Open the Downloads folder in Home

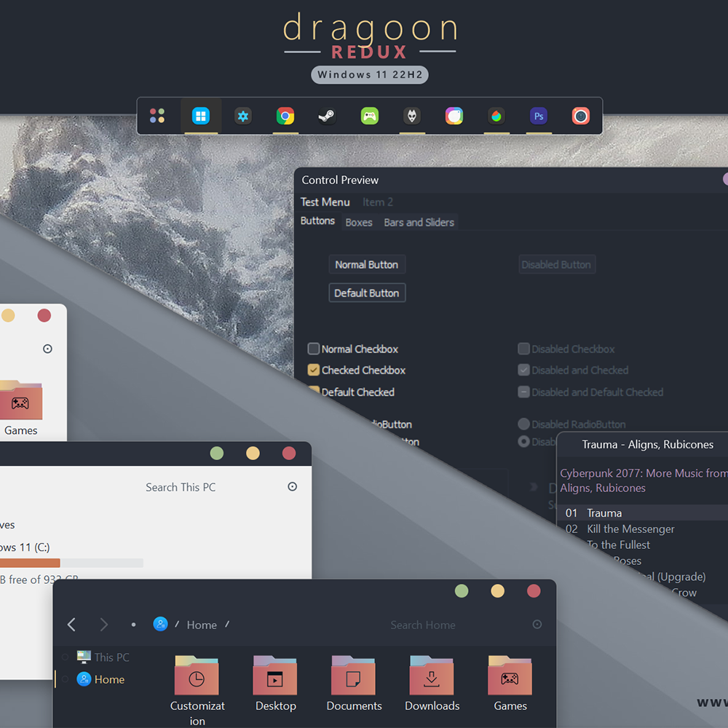(x=432, y=676)
